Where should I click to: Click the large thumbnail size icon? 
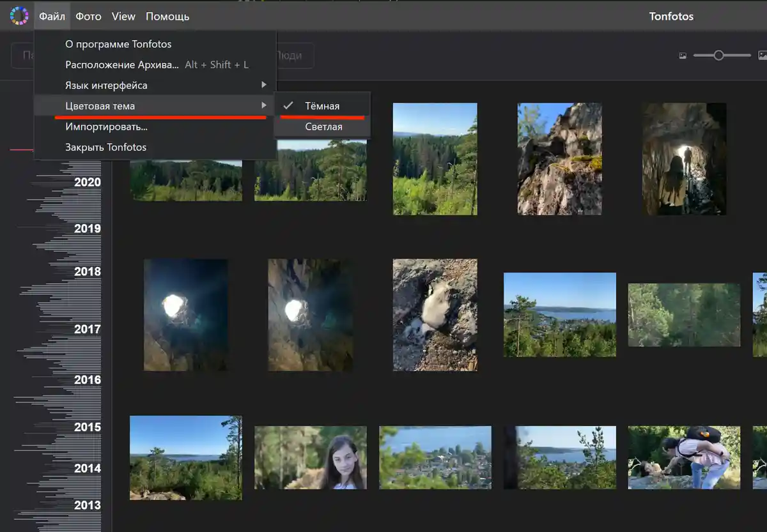[x=763, y=56]
